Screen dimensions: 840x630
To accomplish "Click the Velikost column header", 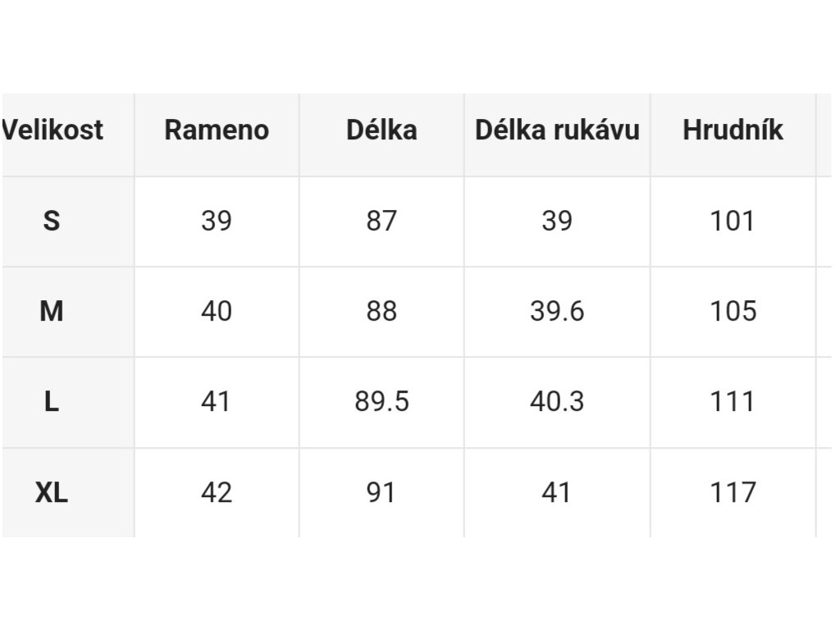I will [54, 130].
